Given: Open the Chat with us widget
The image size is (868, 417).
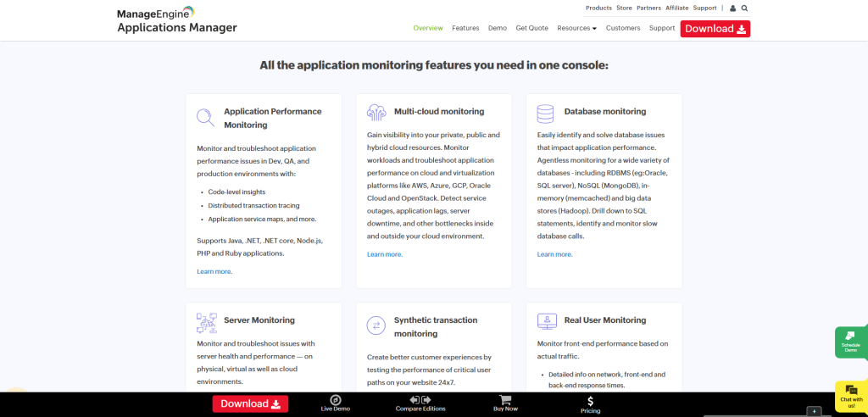Looking at the screenshot, I should coord(851,396).
